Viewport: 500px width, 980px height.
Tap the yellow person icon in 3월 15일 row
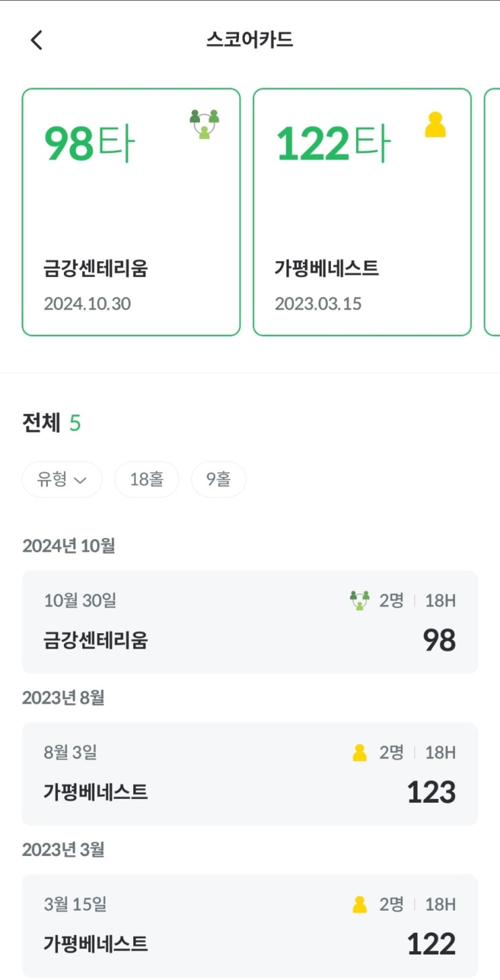pos(360,905)
